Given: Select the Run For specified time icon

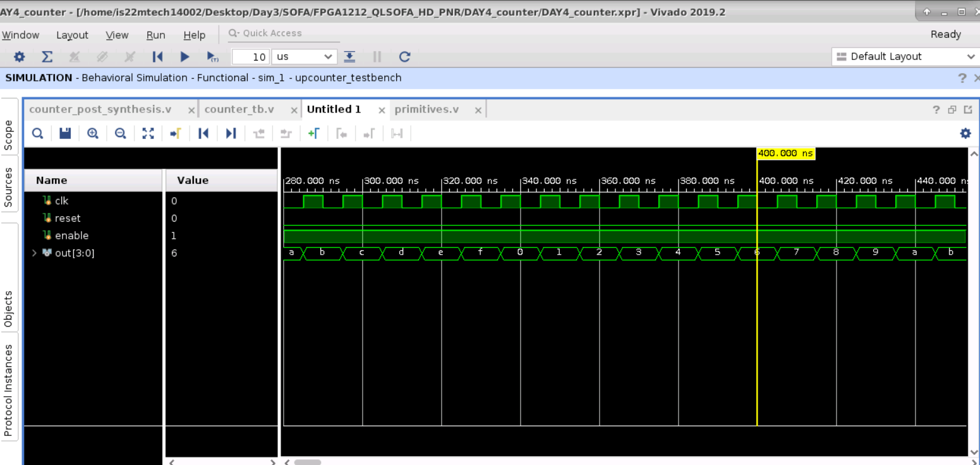Looking at the screenshot, I should 213,56.
